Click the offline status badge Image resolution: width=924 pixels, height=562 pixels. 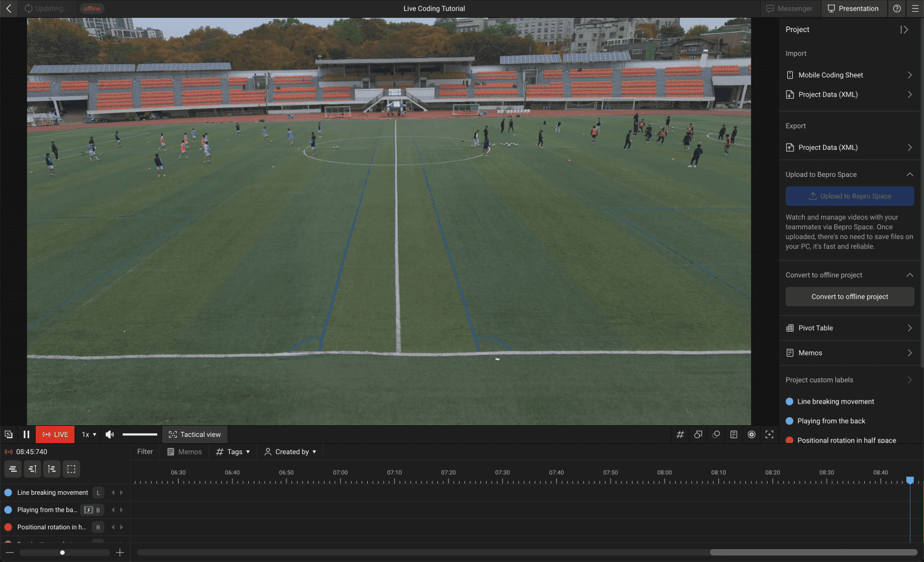(92, 9)
